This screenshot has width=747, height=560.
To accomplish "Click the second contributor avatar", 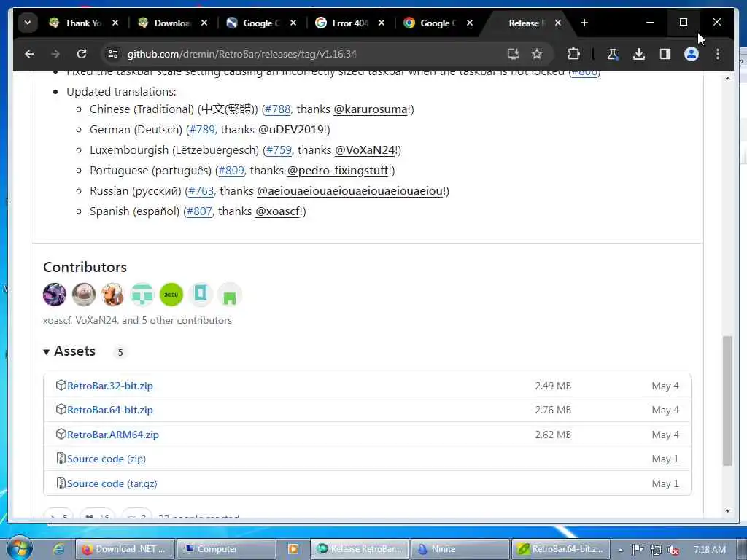I will (84, 295).
